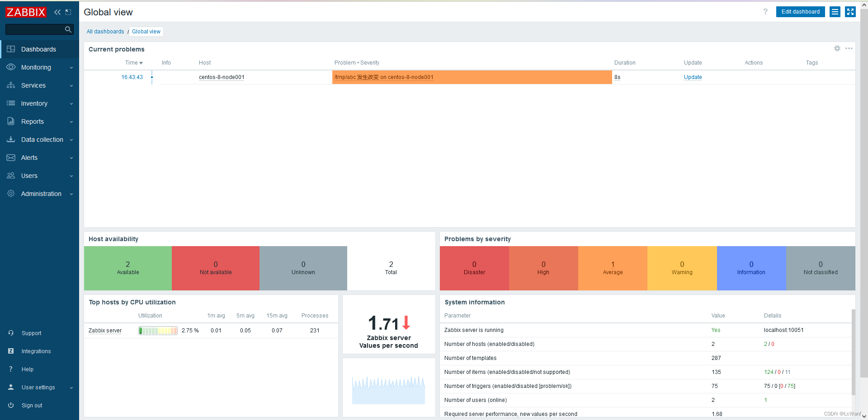
Task: Click the User settings person icon
Action: 11,387
